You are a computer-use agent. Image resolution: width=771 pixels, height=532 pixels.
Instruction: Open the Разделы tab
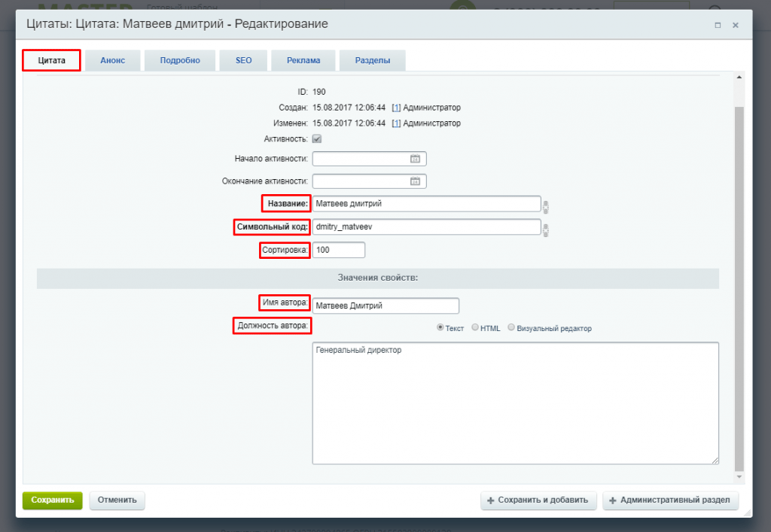pyautogui.click(x=373, y=61)
